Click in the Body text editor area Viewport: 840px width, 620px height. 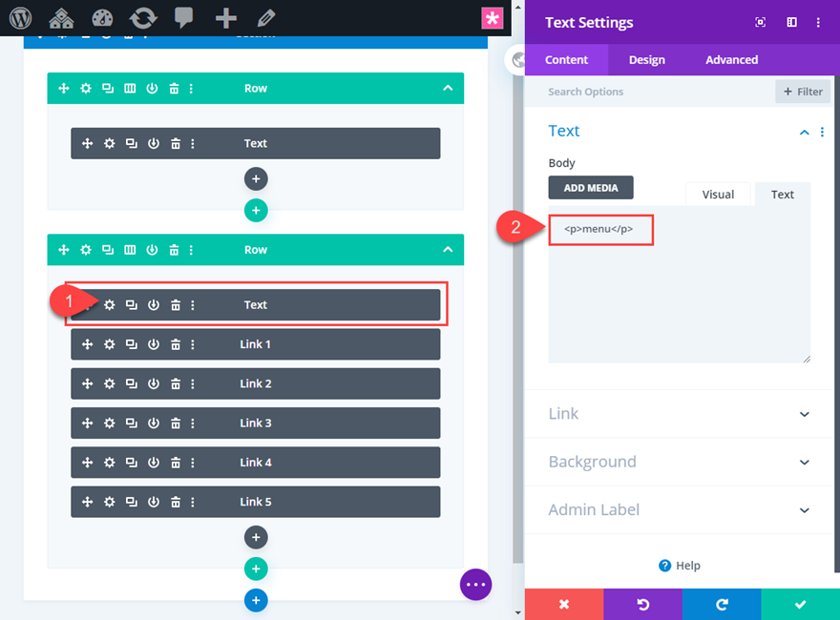[x=680, y=284]
